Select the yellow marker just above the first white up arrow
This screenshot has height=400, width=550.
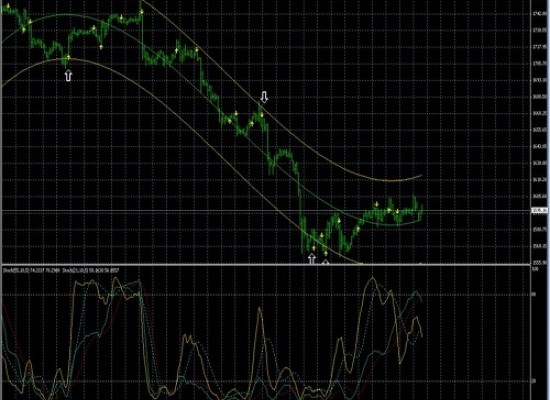click(x=68, y=57)
